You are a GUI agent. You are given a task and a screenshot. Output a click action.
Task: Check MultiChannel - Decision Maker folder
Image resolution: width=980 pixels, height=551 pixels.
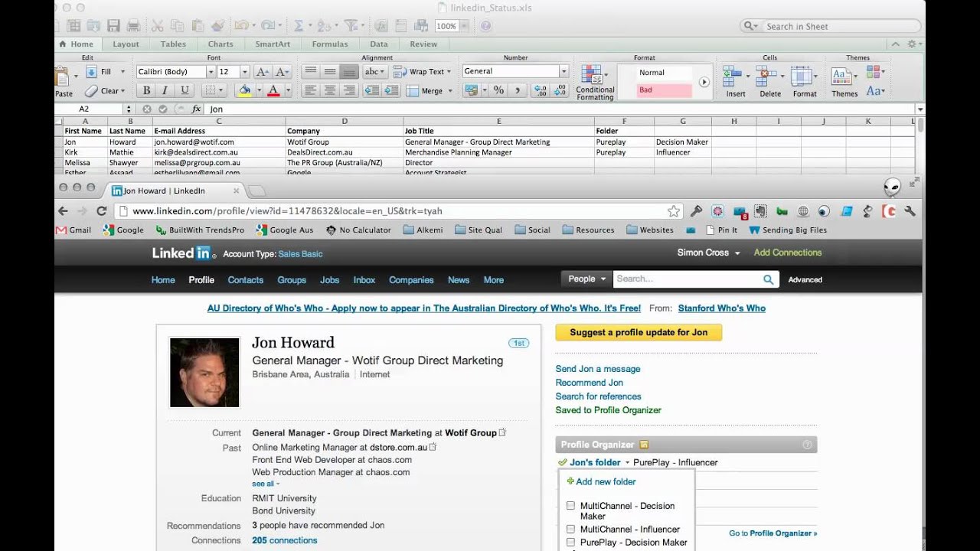coord(570,506)
